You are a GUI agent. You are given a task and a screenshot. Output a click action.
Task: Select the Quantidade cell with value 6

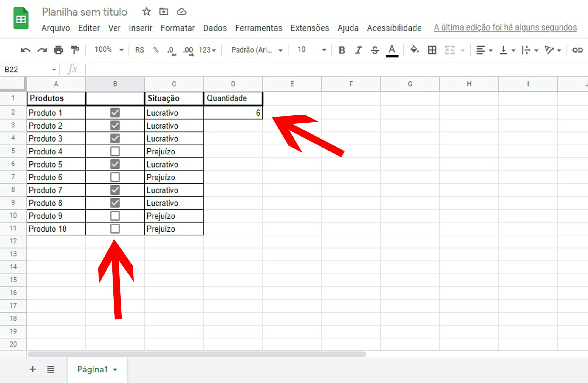point(233,113)
